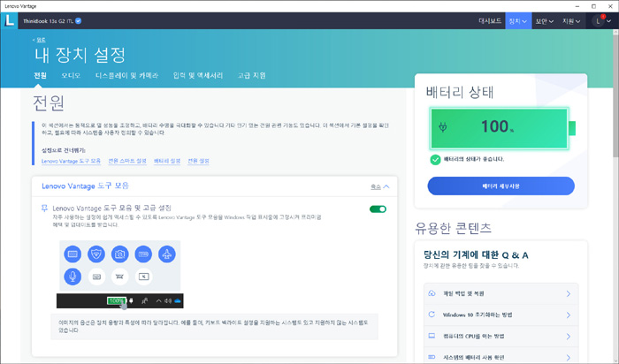Screen dimensions: 619x364
Task: Switch to the 고급 지원 tab
Action: tap(251, 75)
